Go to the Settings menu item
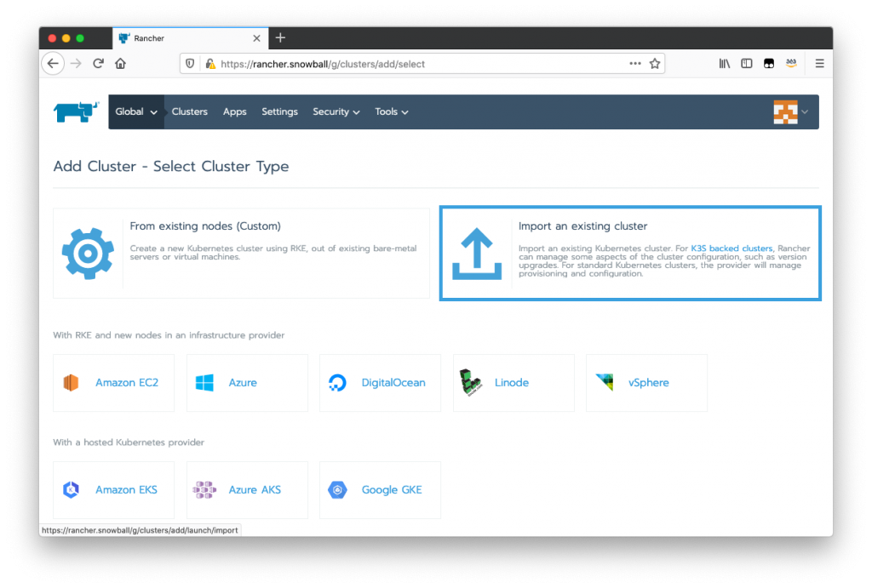Image resolution: width=872 pixels, height=588 pixels. (279, 111)
